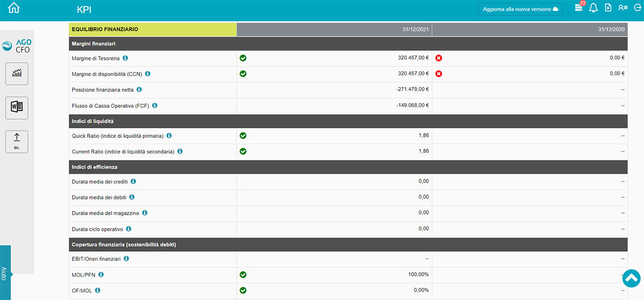Viewport: 644px width, 300px height.
Task: Export report to Word document
Action: (17, 107)
